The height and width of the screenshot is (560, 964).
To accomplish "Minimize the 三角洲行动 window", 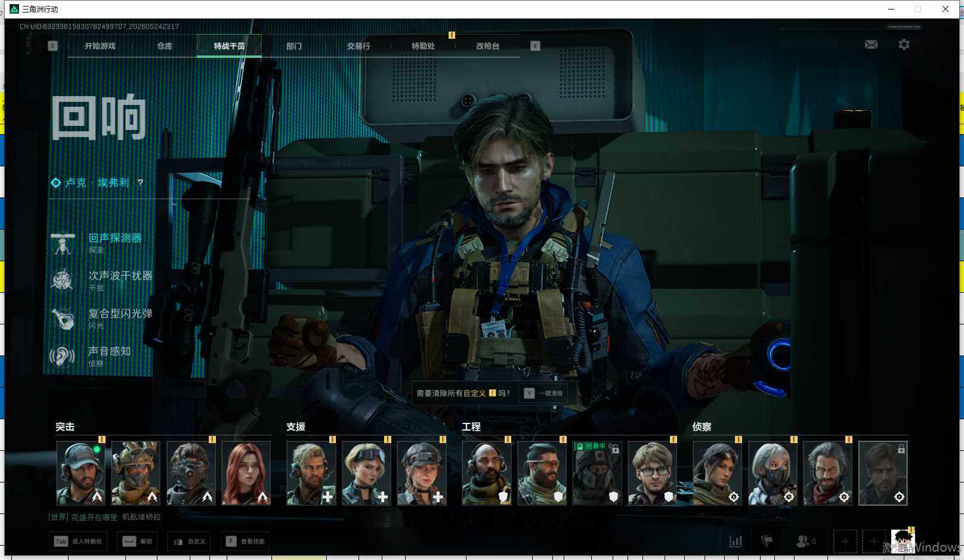I will pos(891,9).
